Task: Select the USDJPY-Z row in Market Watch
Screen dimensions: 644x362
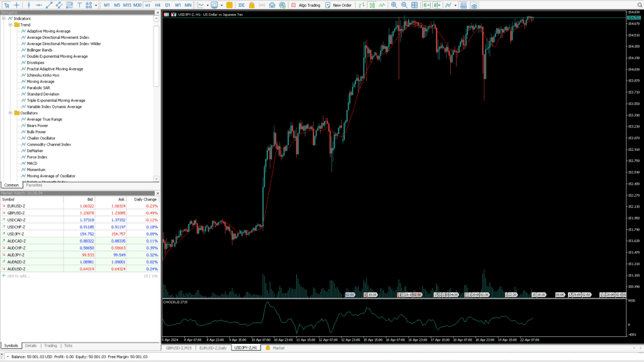Action: [x=80, y=234]
